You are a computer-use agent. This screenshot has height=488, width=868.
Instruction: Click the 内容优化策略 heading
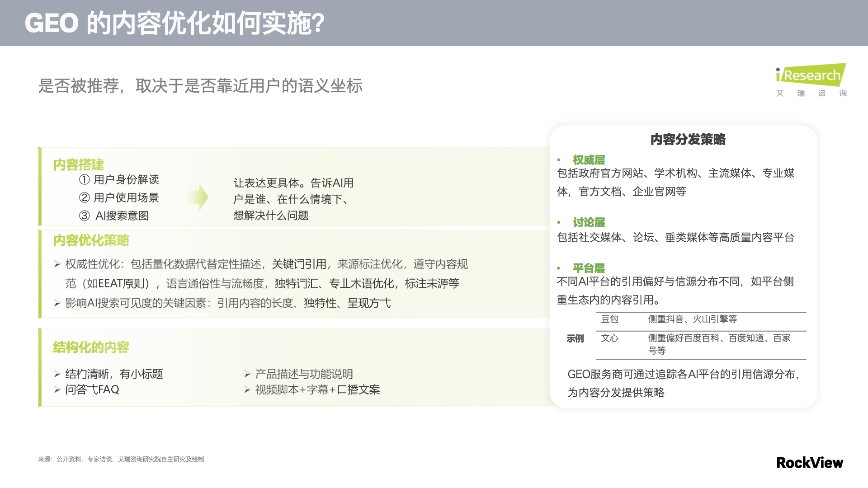[x=91, y=240]
